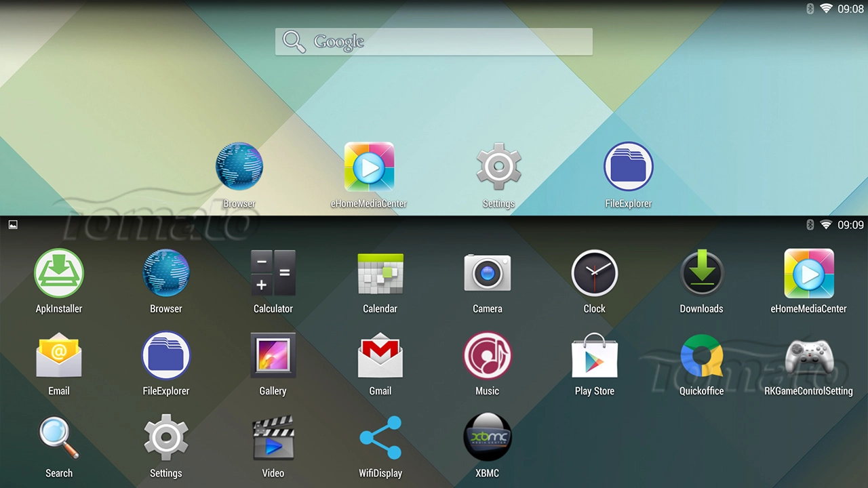Tap the 09:08 clock in status bar
Viewport: 868px width, 488px height.
pos(850,9)
